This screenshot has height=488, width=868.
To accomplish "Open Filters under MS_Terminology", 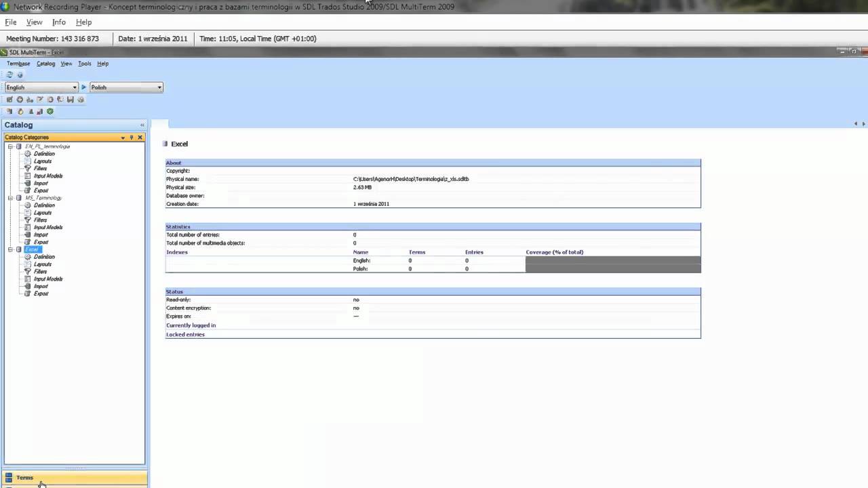I will pos(41,220).
